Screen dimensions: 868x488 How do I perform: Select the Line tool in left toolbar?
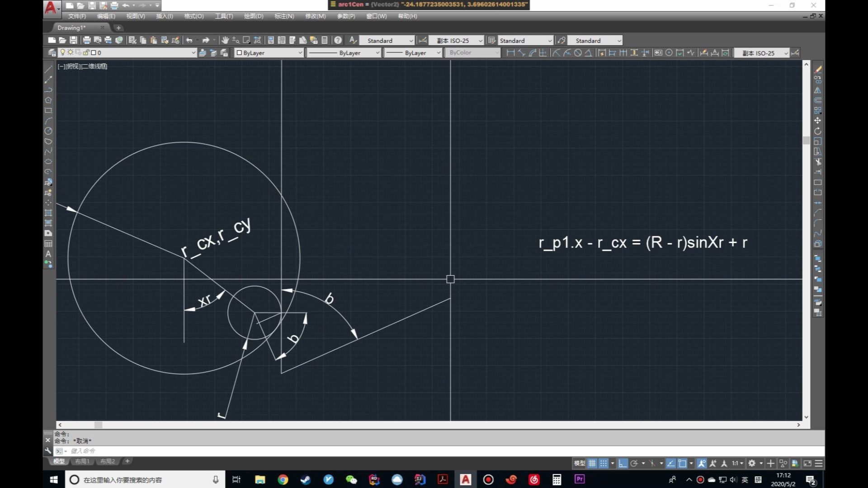pyautogui.click(x=48, y=69)
